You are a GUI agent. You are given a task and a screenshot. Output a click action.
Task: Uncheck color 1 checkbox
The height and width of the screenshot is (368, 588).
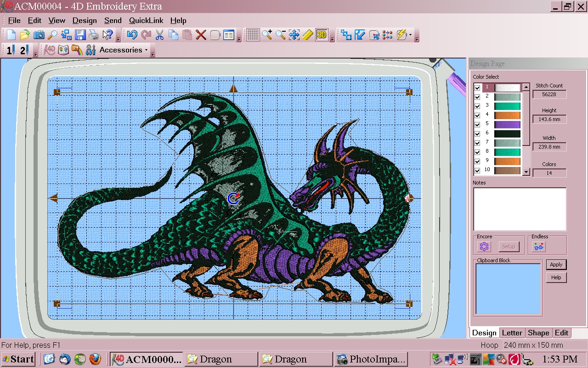tap(477, 88)
